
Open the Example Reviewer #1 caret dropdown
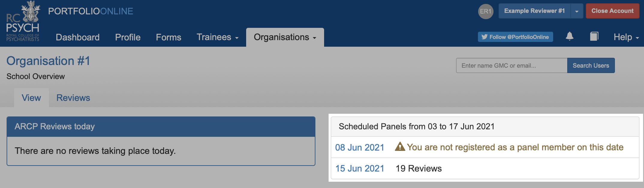pyautogui.click(x=577, y=11)
